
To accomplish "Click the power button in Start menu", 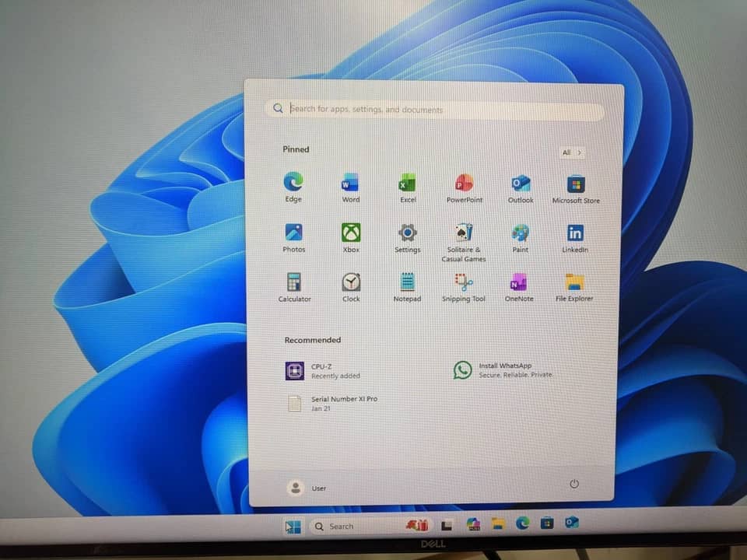I will point(574,484).
